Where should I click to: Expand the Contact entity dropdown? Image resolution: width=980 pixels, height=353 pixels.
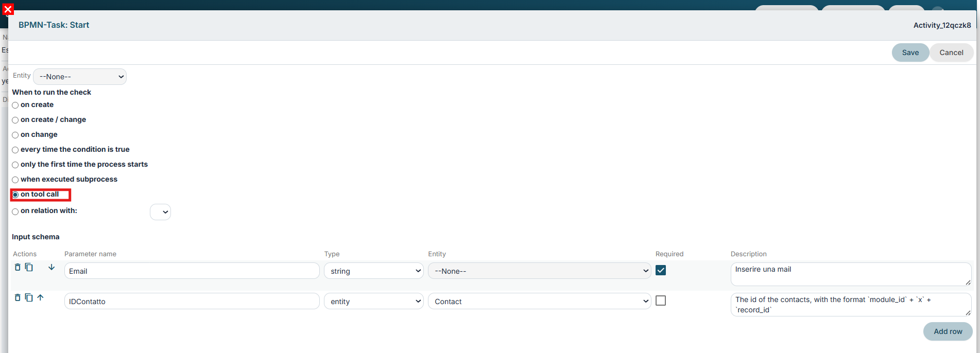[x=540, y=302]
